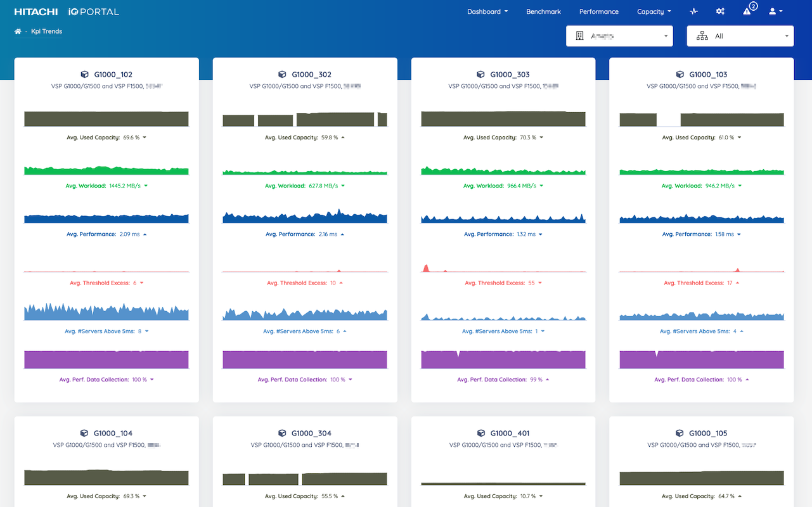Click G1000_303 Avg. Threshold Excess red chart

(503, 268)
